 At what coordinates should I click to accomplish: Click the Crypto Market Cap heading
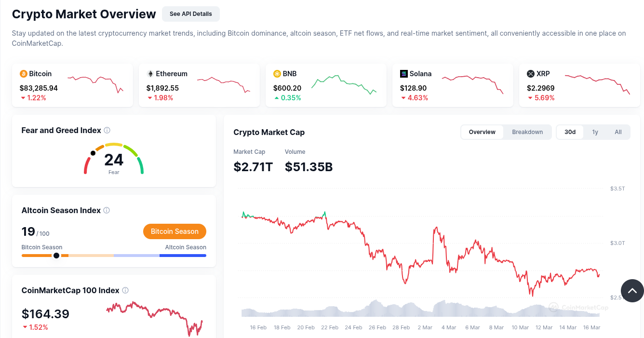269,132
